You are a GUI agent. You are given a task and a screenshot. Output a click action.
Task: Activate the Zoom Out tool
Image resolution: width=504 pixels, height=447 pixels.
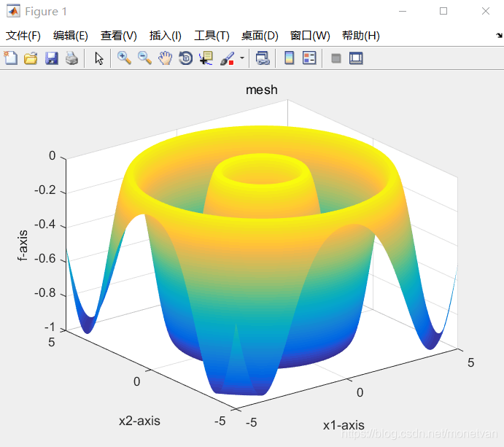(x=144, y=58)
